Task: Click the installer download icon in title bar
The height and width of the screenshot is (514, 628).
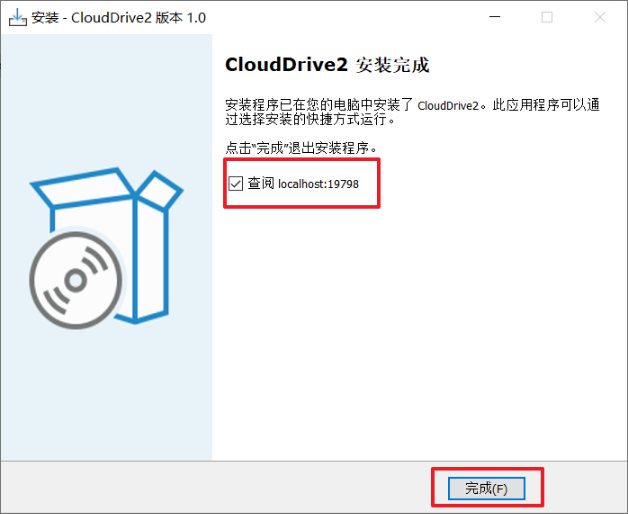Action: [x=18, y=17]
